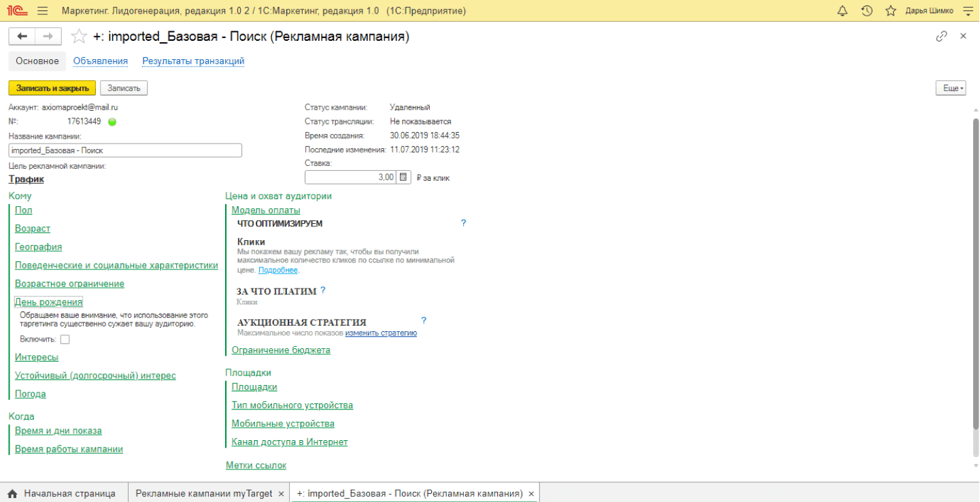Open calculator in Ставка field
Image resolution: width=980 pixels, height=502 pixels.
click(403, 178)
